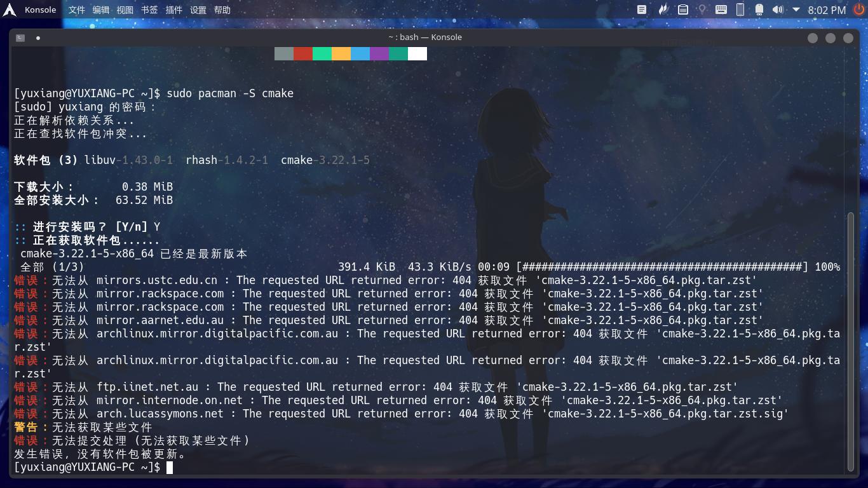The image size is (868, 488).
Task: Click the gray color block in terminal
Action: (284, 53)
